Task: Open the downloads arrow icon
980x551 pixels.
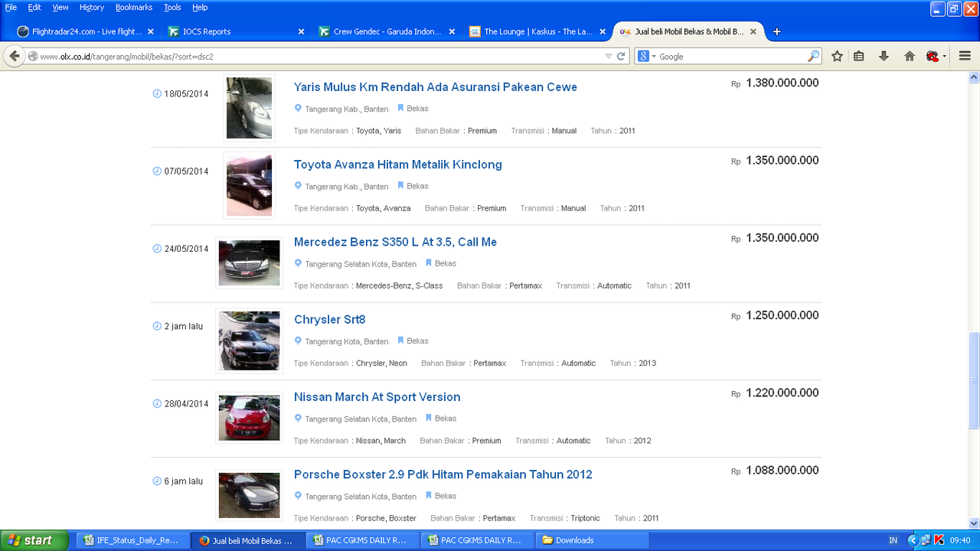Action: [884, 56]
